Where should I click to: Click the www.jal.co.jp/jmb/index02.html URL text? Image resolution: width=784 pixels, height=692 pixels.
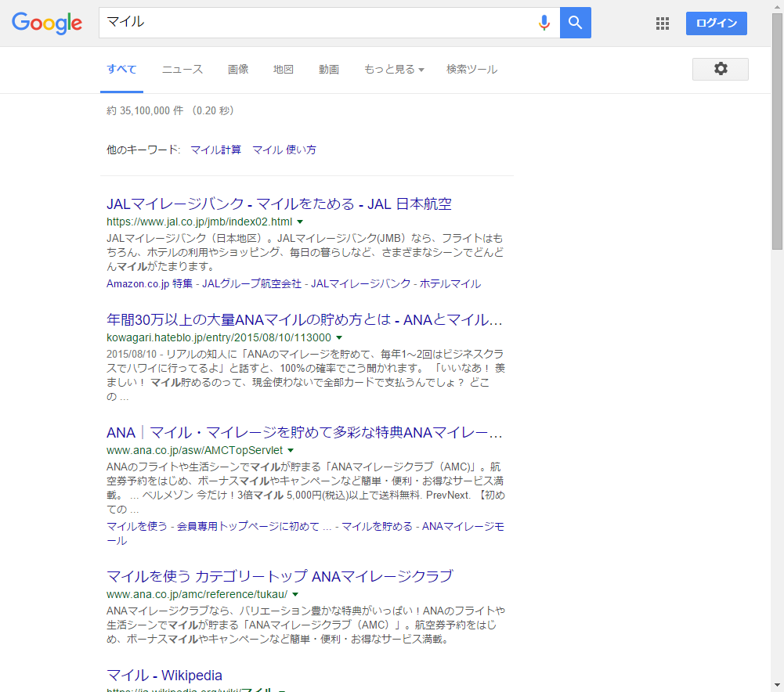click(200, 222)
